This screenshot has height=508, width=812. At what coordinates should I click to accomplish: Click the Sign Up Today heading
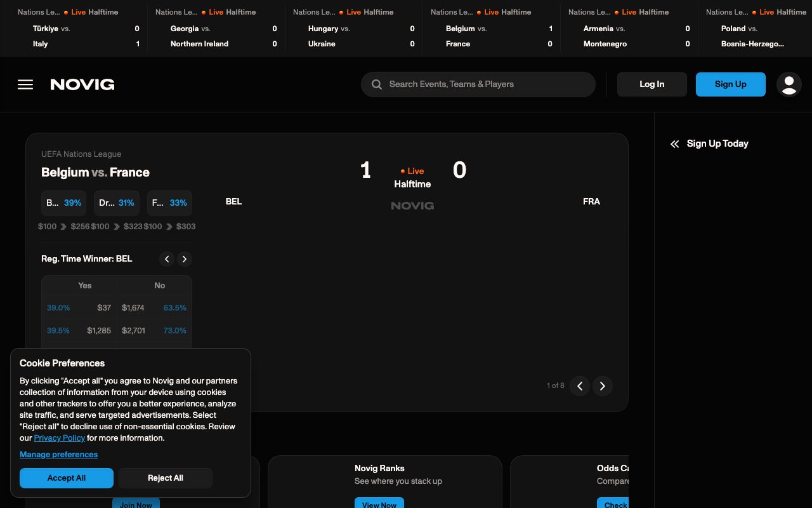[717, 144]
